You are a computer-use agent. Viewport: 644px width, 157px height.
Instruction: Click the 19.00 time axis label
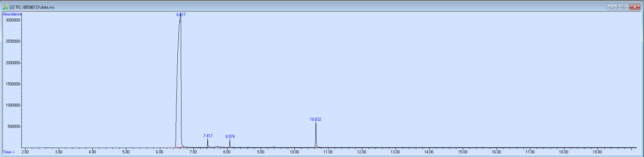tap(597, 152)
